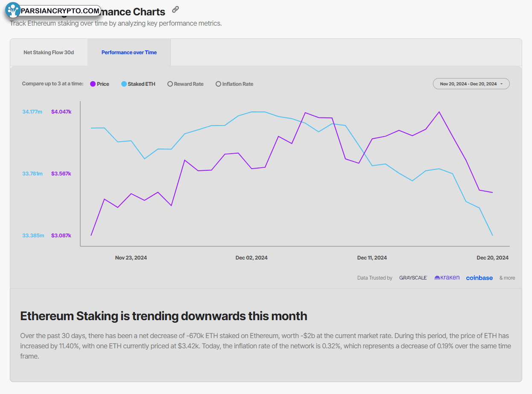Click the Dec 02, 2024 date label

251,258
